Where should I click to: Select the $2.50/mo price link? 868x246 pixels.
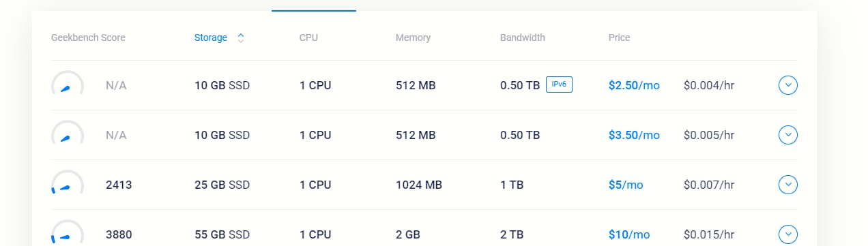point(634,86)
